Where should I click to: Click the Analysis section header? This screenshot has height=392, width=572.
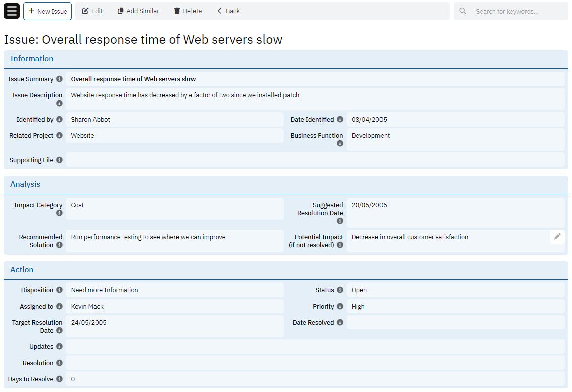(25, 184)
